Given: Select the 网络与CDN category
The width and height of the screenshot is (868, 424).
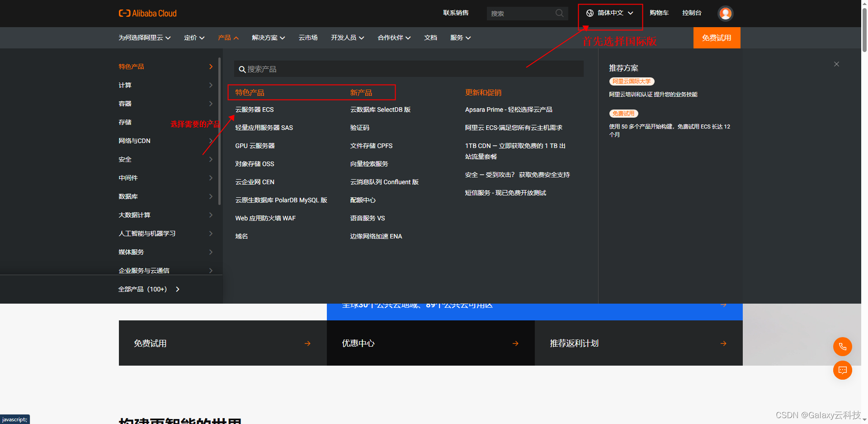Looking at the screenshot, I should pyautogui.click(x=165, y=141).
